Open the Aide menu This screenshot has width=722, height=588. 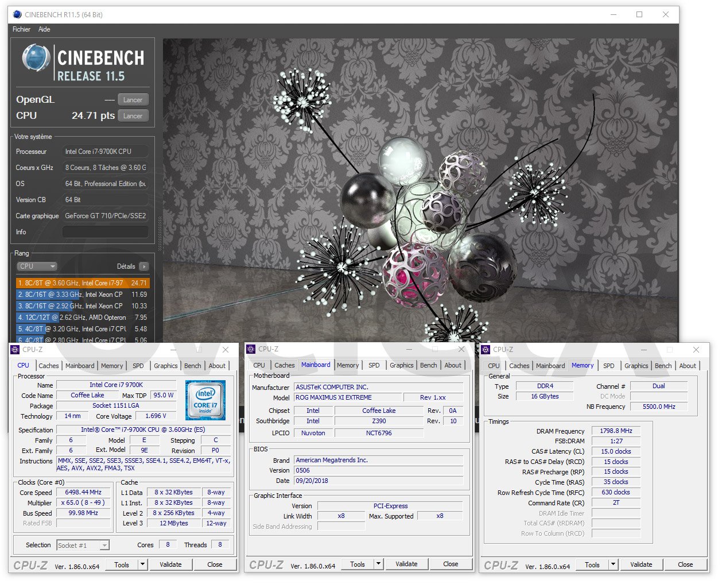(44, 29)
